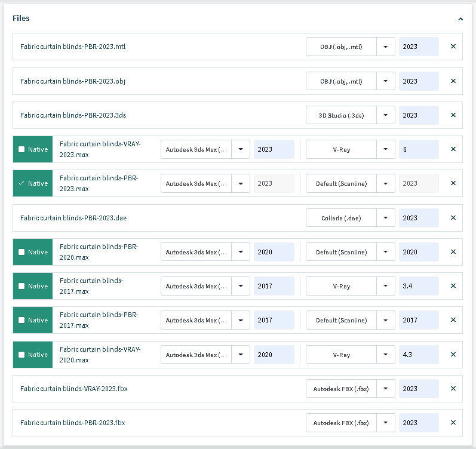The image size is (476, 449).
Task: Remove the Fabric curtain blinds-PBR-2023.3ds file
Action: coord(453,115)
